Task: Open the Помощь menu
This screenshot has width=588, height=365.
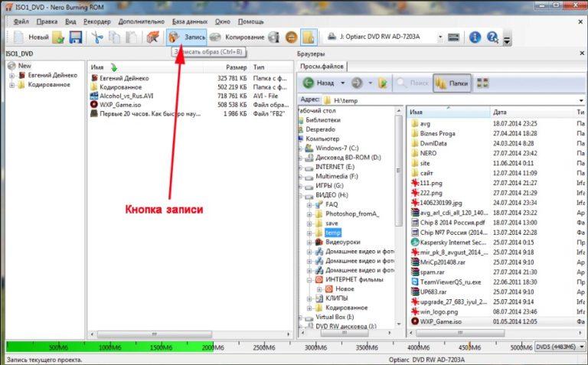Action: pyautogui.click(x=250, y=21)
